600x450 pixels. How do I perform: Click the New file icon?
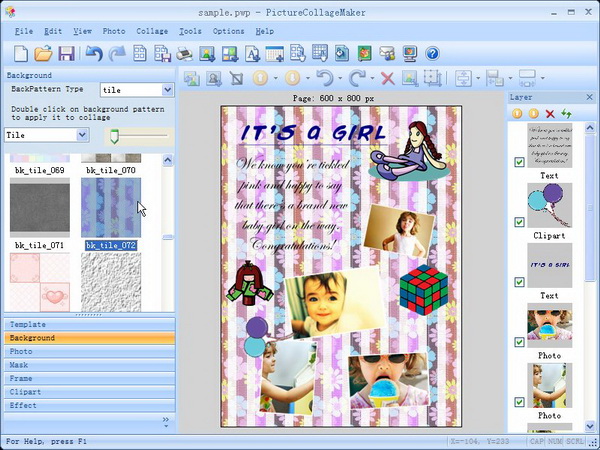coord(19,53)
